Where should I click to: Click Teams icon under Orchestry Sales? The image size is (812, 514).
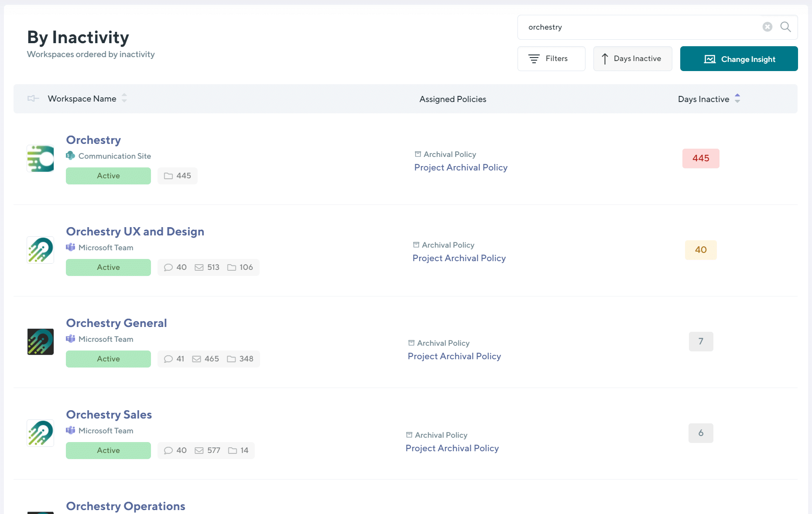pyautogui.click(x=70, y=430)
